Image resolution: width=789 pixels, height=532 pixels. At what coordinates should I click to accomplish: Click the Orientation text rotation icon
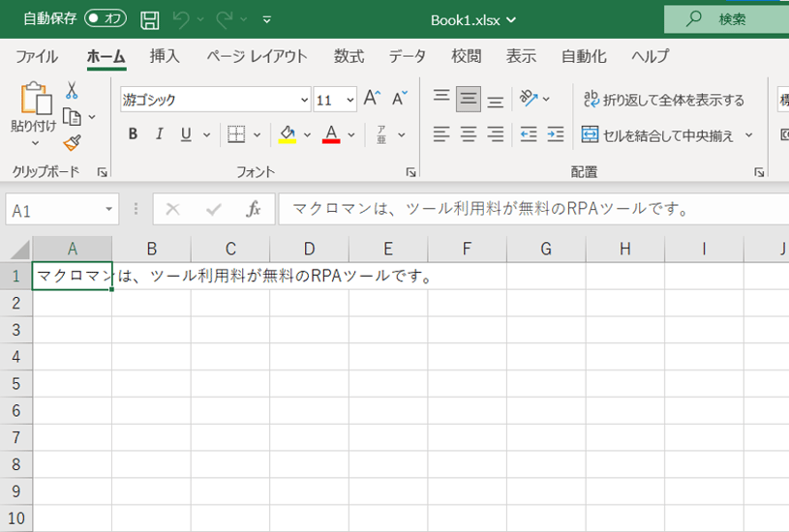click(529, 98)
